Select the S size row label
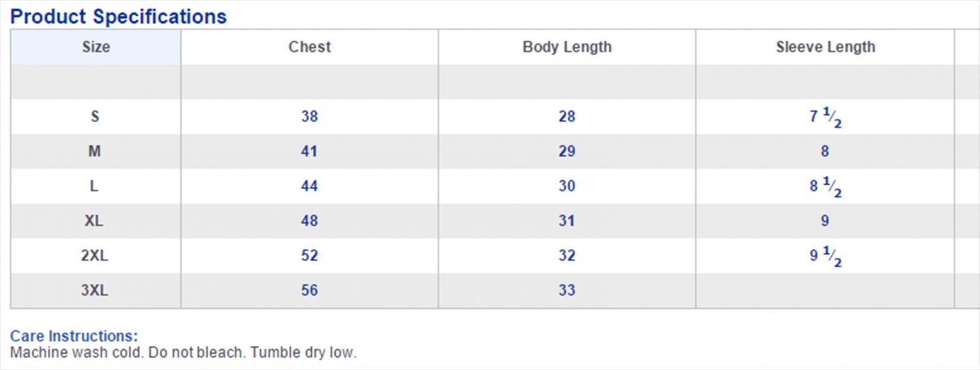 pyautogui.click(x=95, y=117)
